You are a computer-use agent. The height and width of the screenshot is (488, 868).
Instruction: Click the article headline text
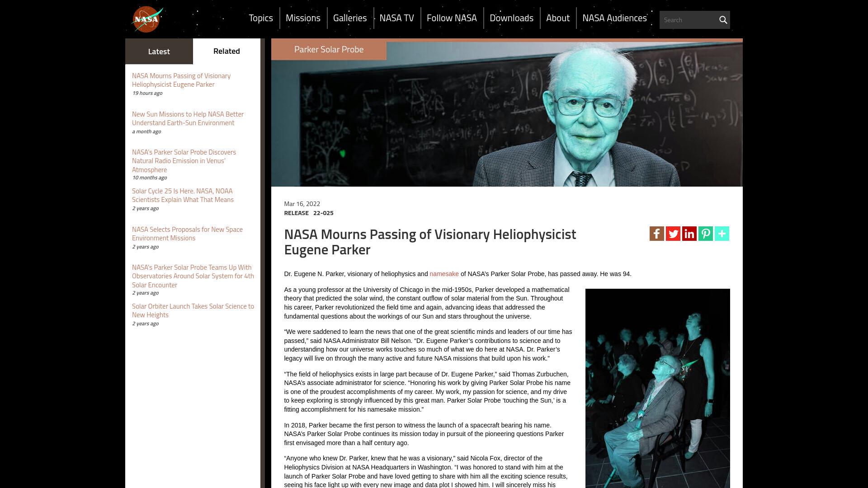pyautogui.click(x=430, y=242)
